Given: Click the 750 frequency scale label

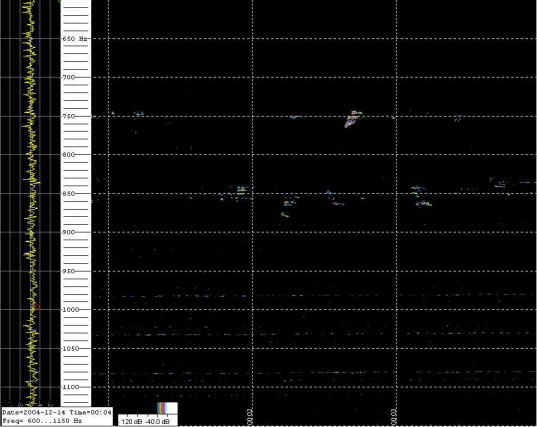Looking at the screenshot, I should (68, 116).
